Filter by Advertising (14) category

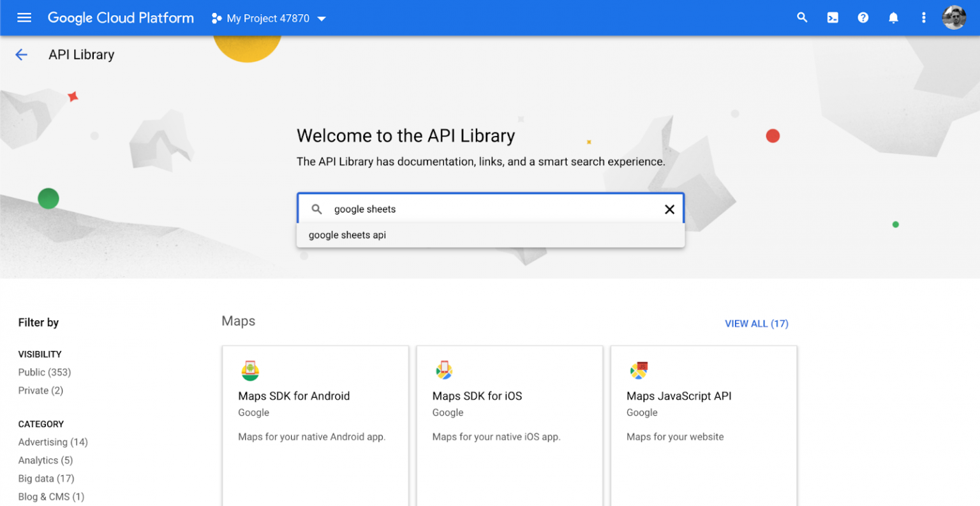point(53,442)
